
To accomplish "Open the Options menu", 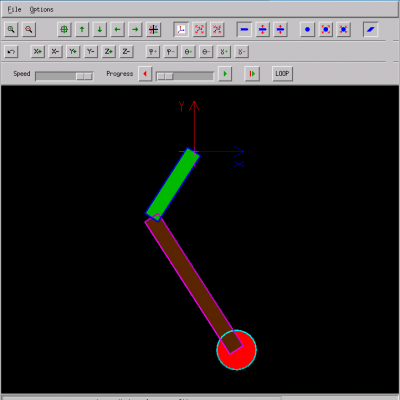I will (41, 9).
